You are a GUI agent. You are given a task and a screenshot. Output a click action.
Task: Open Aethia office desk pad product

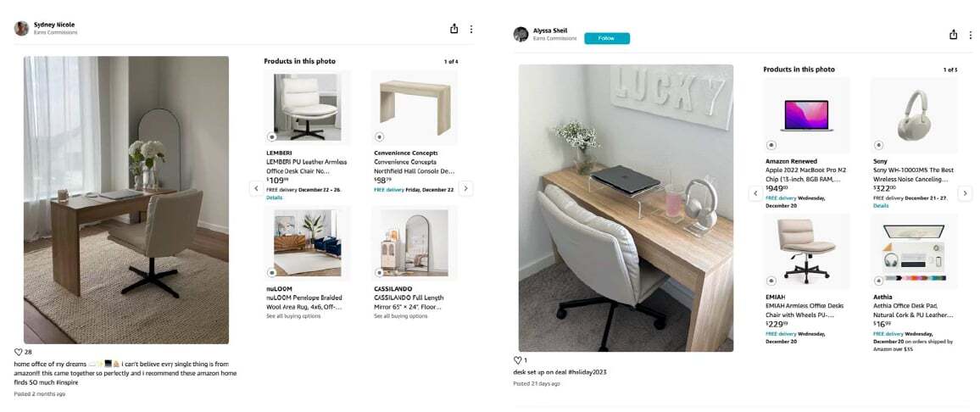[913, 251]
